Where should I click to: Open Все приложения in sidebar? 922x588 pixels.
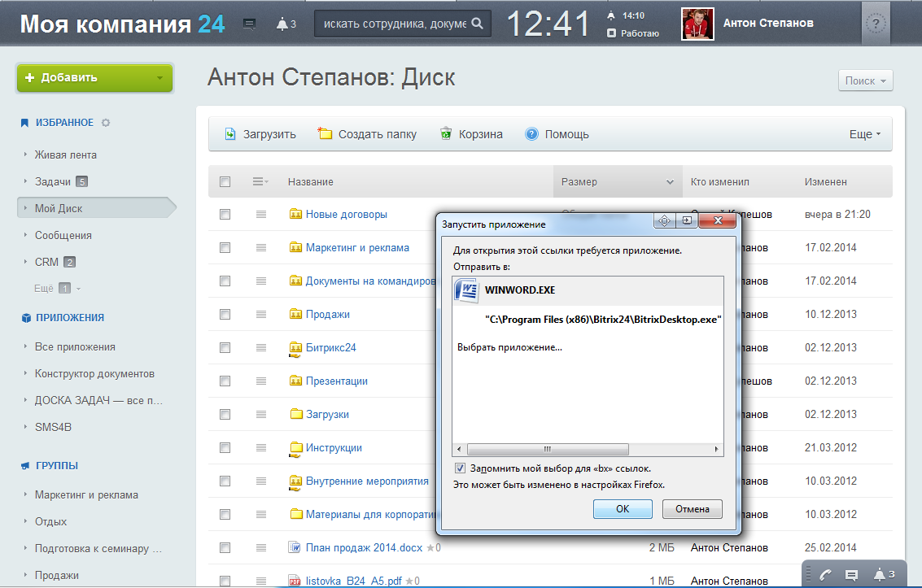coord(75,346)
